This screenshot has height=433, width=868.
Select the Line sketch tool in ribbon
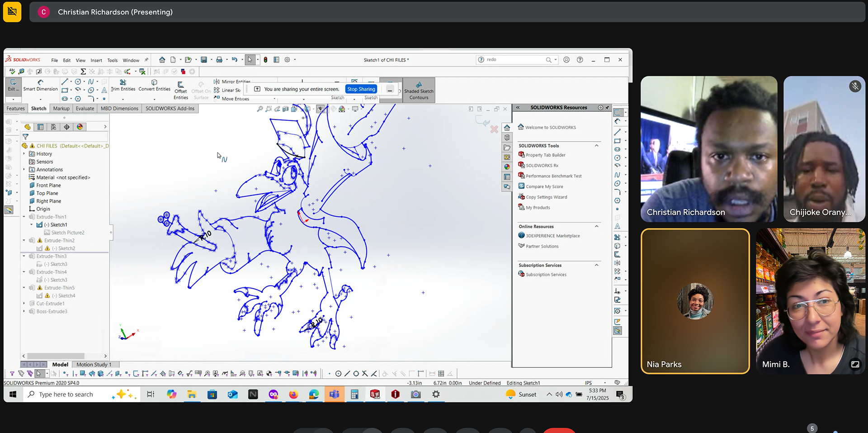[x=65, y=82]
